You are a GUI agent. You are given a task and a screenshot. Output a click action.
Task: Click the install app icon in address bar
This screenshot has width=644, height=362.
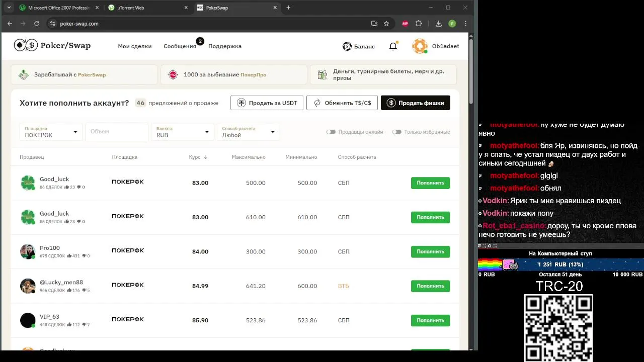tap(374, 23)
